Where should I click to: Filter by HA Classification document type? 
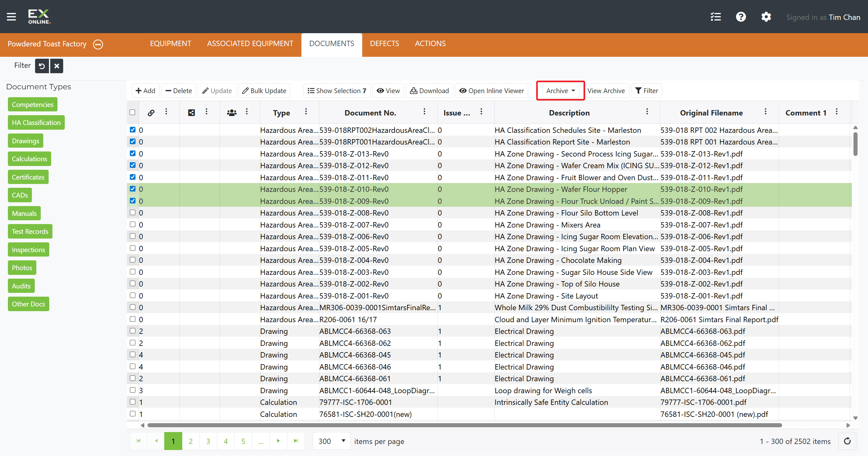pos(36,122)
